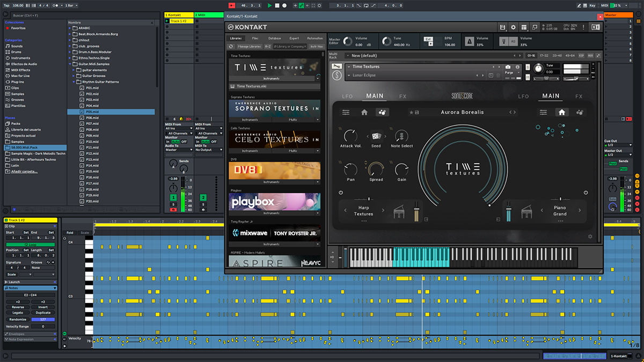
Task: Select P05.mid in file list
Action: click(111, 112)
